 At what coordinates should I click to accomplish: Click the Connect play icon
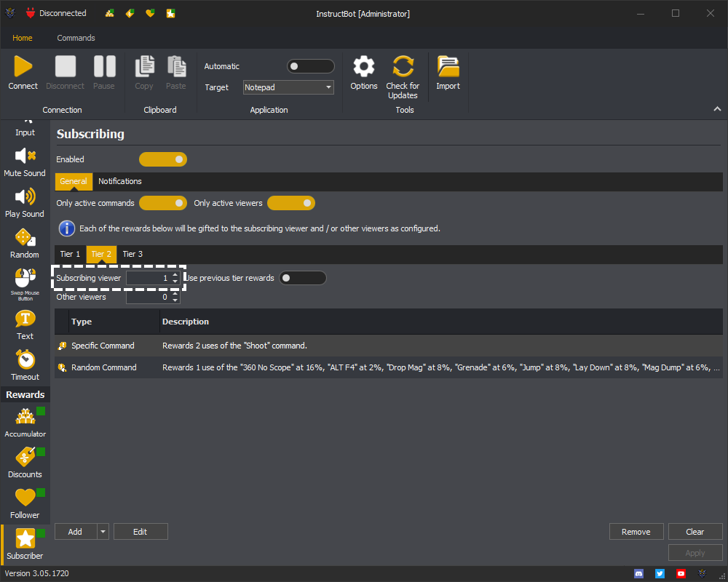(x=23, y=66)
